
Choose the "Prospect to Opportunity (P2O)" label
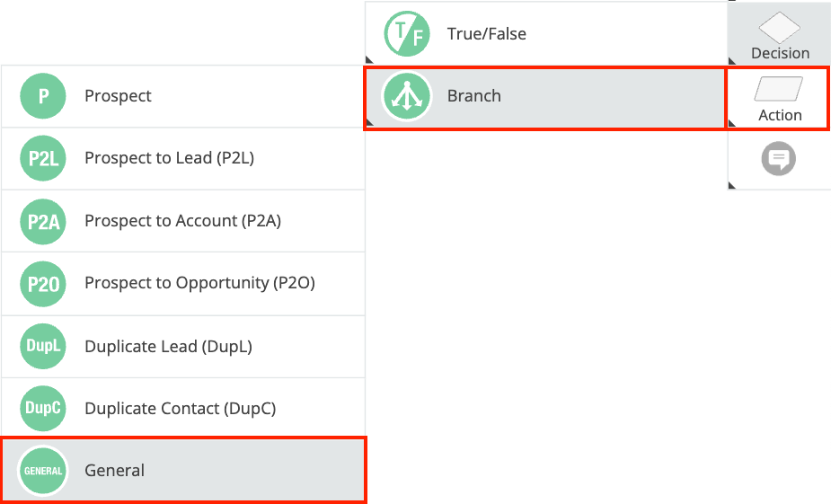[199, 284]
